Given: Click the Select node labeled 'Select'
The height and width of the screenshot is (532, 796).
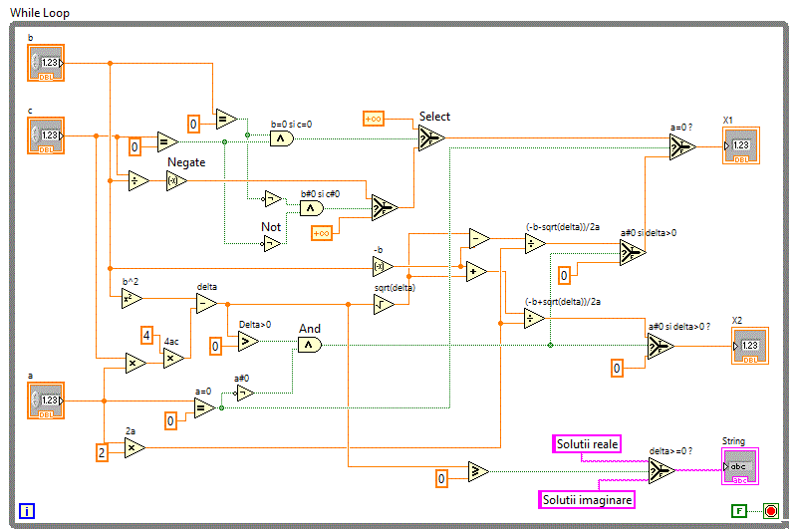Looking at the screenshot, I should click(430, 139).
